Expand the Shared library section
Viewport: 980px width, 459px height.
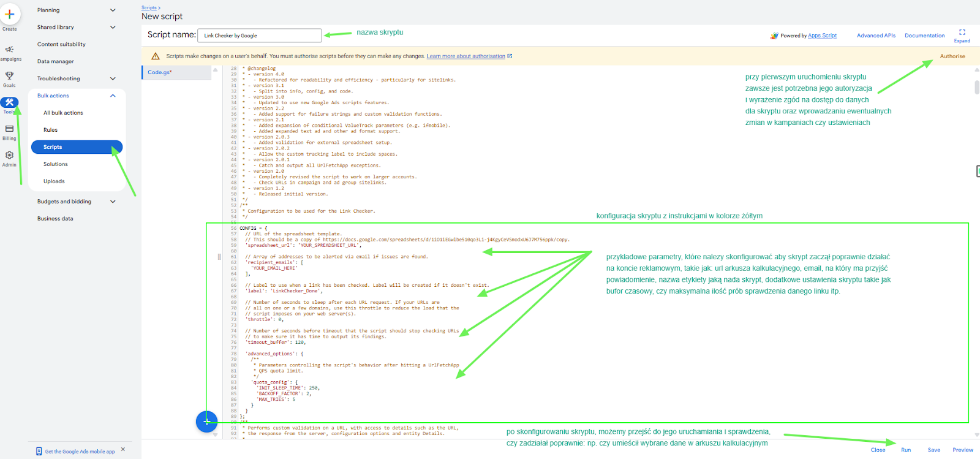click(x=113, y=27)
